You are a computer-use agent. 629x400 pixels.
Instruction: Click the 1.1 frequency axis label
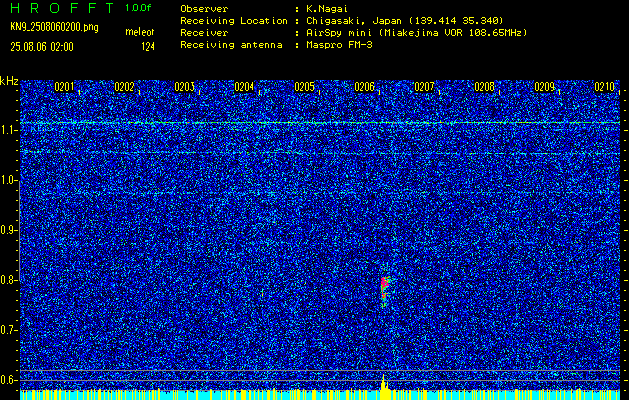coord(7,130)
